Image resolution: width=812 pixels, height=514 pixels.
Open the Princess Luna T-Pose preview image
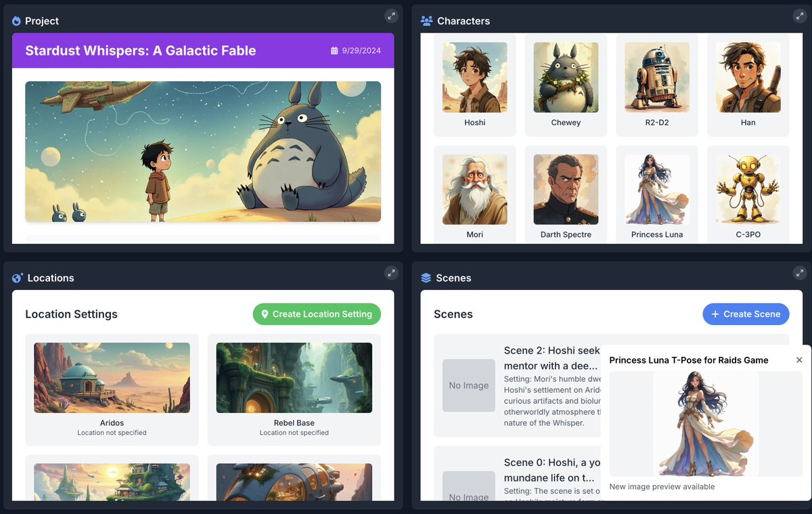tap(706, 424)
